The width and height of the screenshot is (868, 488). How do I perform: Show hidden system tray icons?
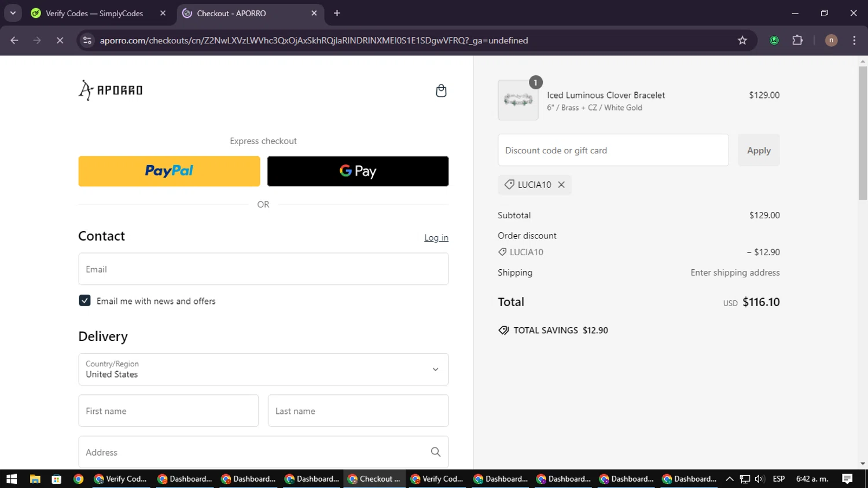pos(730,479)
